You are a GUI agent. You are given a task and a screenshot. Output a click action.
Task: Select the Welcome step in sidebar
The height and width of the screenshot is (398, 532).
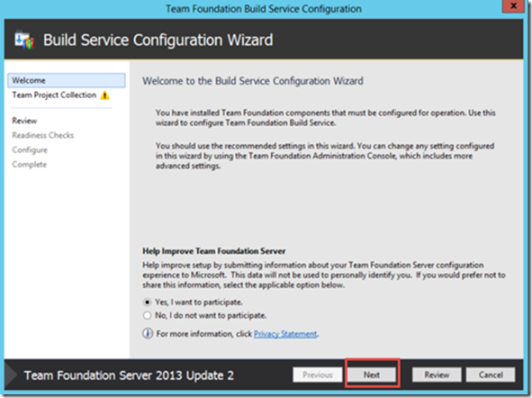pyautogui.click(x=67, y=80)
